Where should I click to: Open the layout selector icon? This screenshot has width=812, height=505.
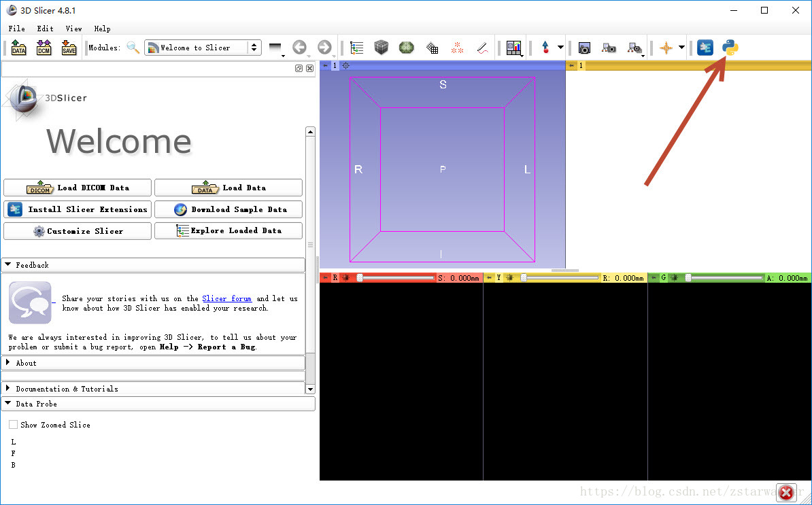514,48
